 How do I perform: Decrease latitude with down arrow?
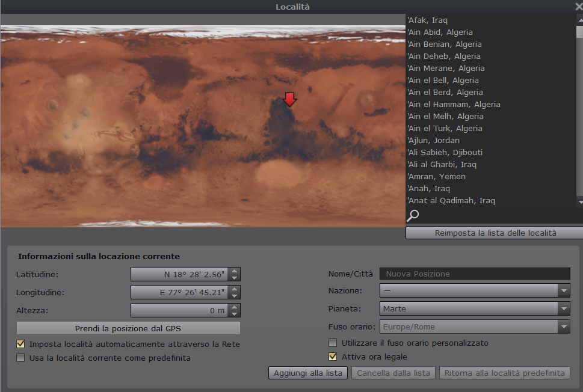click(x=234, y=278)
